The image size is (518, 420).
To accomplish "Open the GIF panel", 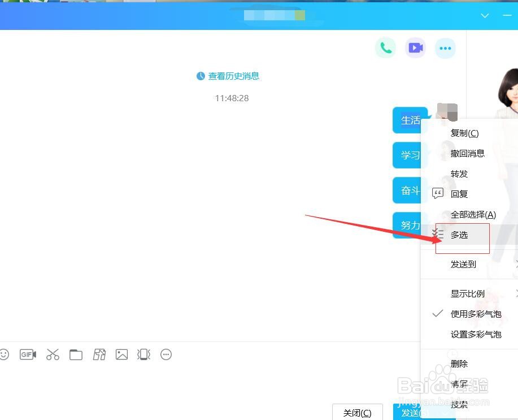I will tap(28, 354).
